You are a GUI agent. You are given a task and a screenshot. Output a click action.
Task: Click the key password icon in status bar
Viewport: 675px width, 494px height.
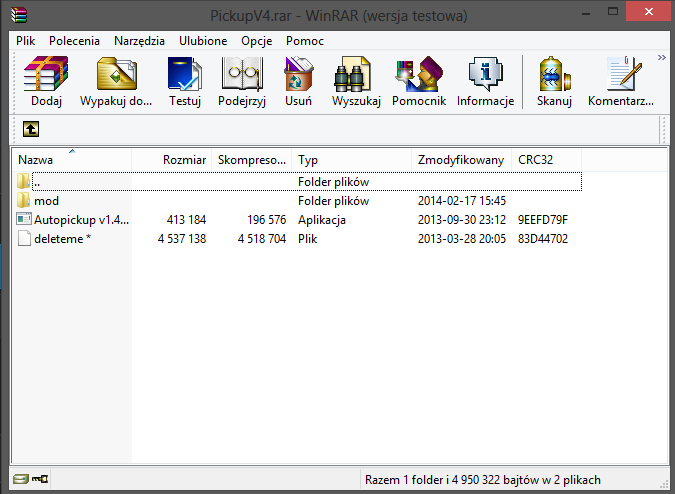[x=40, y=479]
